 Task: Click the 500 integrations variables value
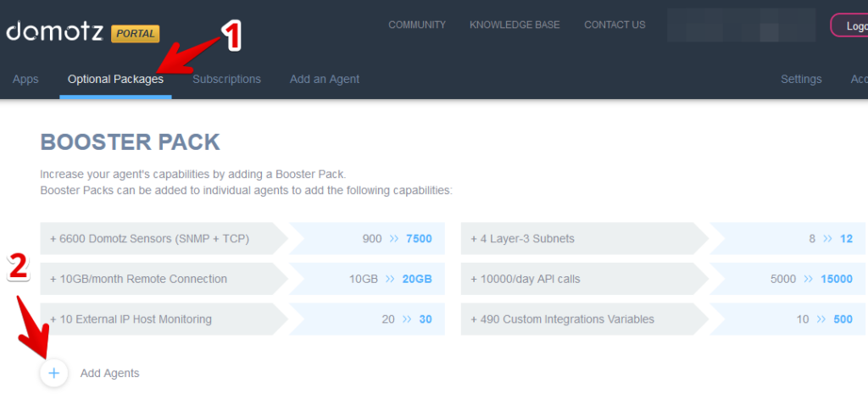tap(843, 319)
